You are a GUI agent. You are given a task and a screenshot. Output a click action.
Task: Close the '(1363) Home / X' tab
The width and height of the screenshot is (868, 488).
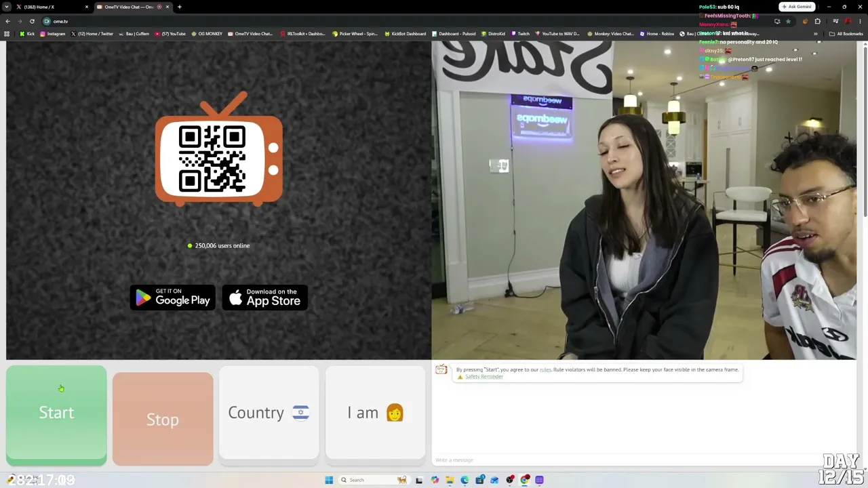click(87, 7)
